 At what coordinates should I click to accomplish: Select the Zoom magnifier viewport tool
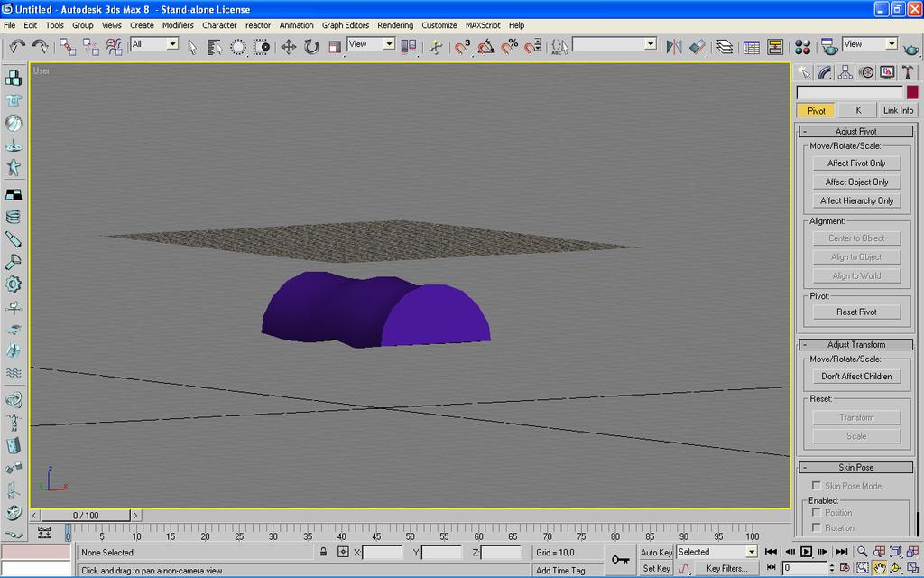coord(862,552)
